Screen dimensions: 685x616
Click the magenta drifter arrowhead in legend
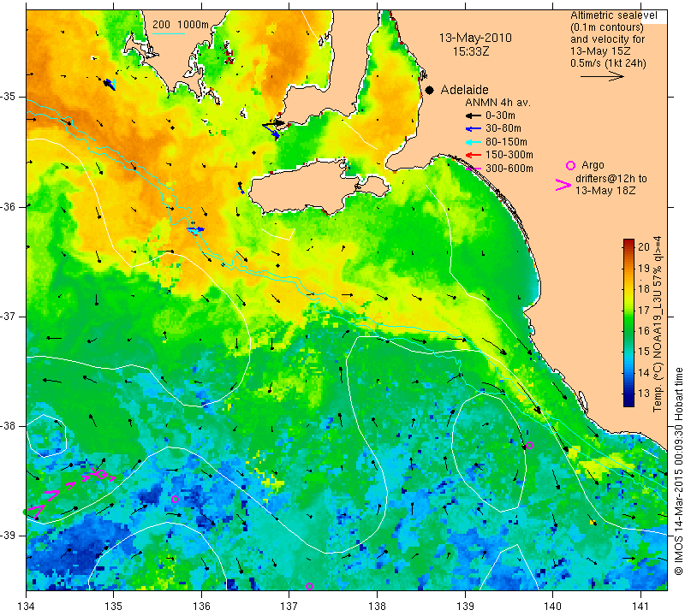563,185
